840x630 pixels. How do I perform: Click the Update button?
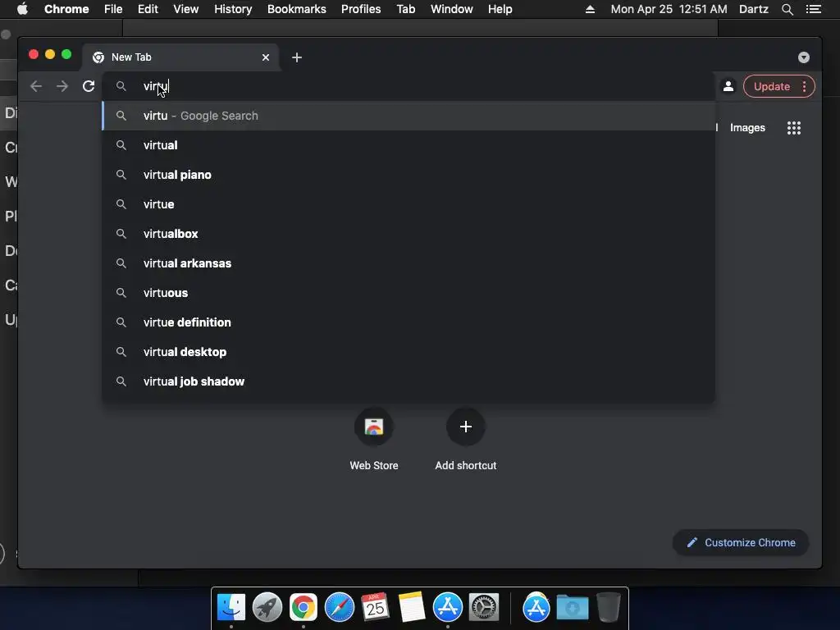pos(771,86)
